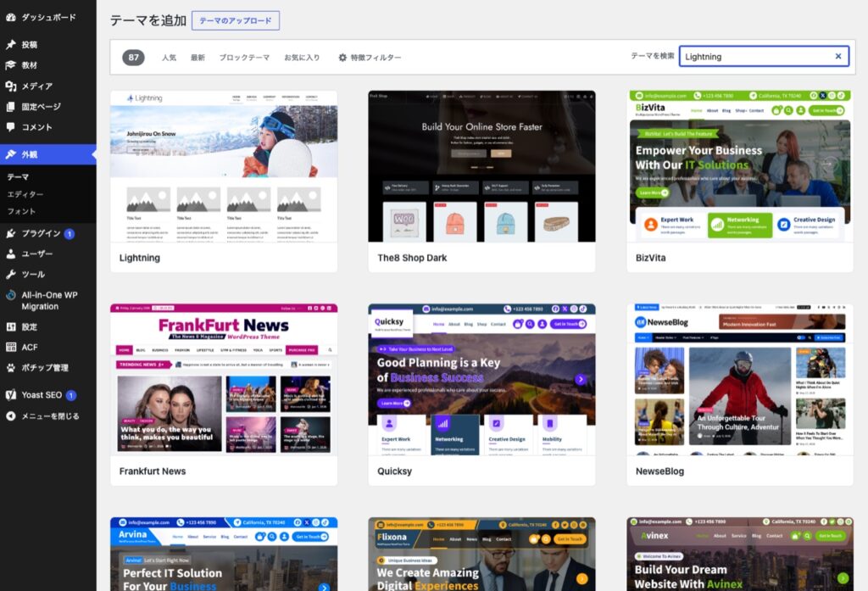Click the settings icon beside 設定
This screenshot has height=591, width=868.
(x=10, y=326)
